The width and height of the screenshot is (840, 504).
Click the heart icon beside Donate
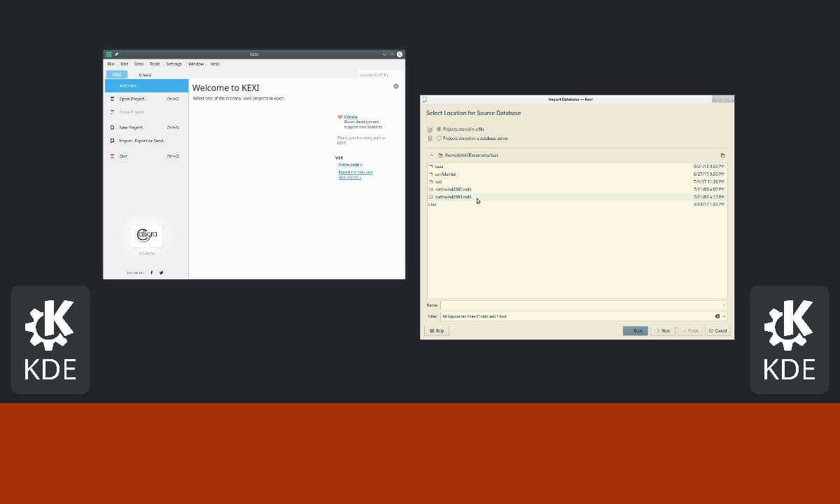point(339,117)
